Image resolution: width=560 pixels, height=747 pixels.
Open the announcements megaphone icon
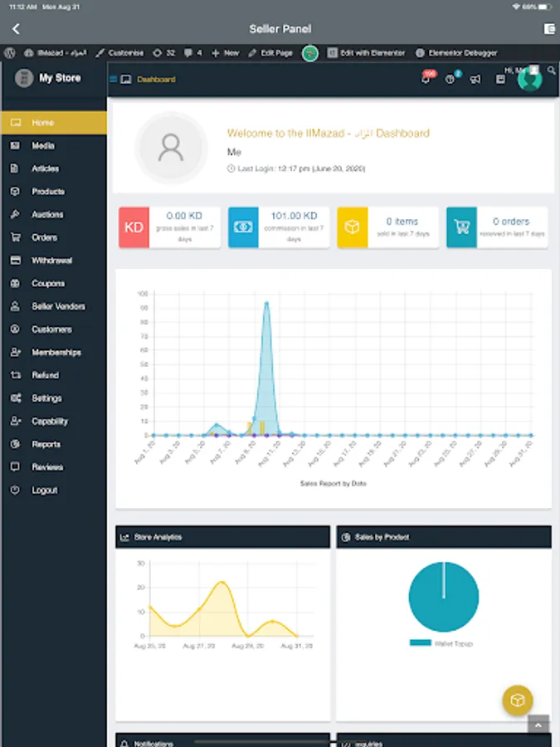pos(475,79)
